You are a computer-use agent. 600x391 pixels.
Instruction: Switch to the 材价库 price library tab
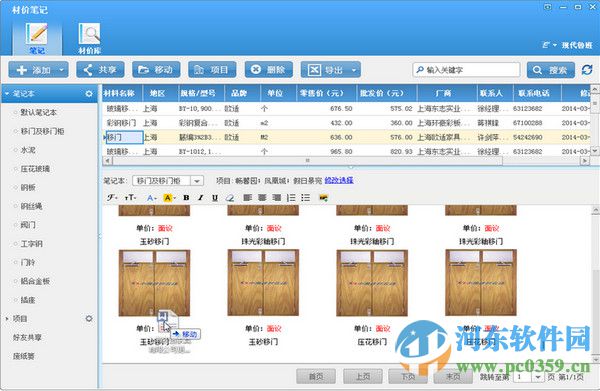90,38
